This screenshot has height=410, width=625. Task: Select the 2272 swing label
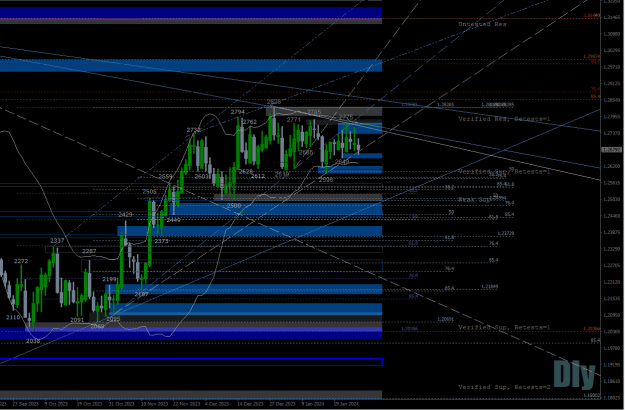click(x=21, y=261)
